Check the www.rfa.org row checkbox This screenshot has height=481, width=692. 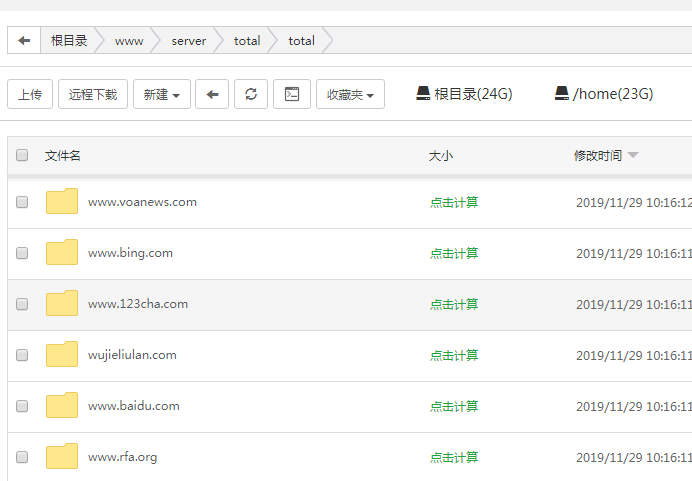point(22,457)
